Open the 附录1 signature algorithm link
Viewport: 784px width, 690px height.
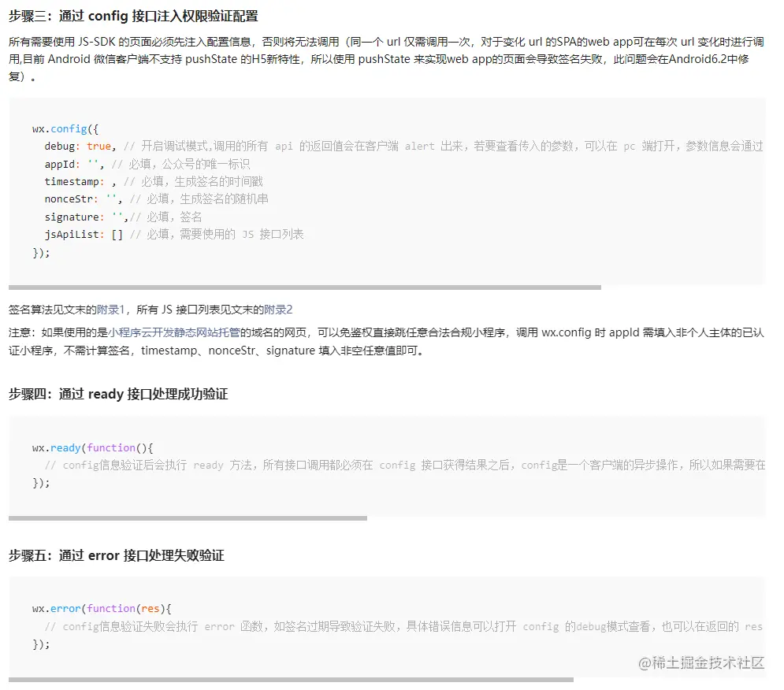tap(110, 310)
